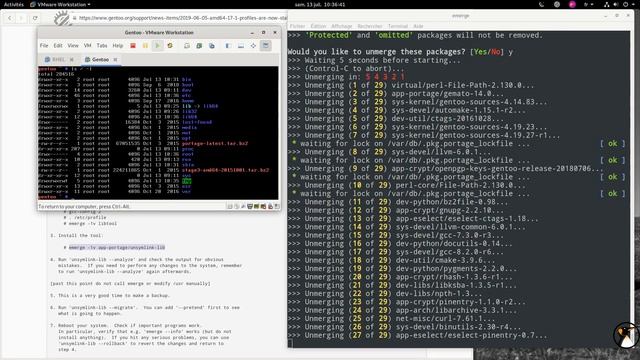Click the date and time in top bar
The image size is (640, 360).
(x=320, y=4)
